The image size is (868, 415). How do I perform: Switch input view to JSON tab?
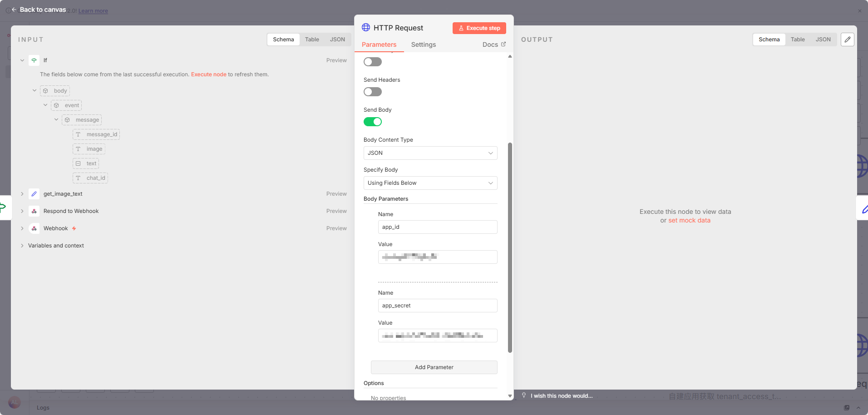(337, 40)
